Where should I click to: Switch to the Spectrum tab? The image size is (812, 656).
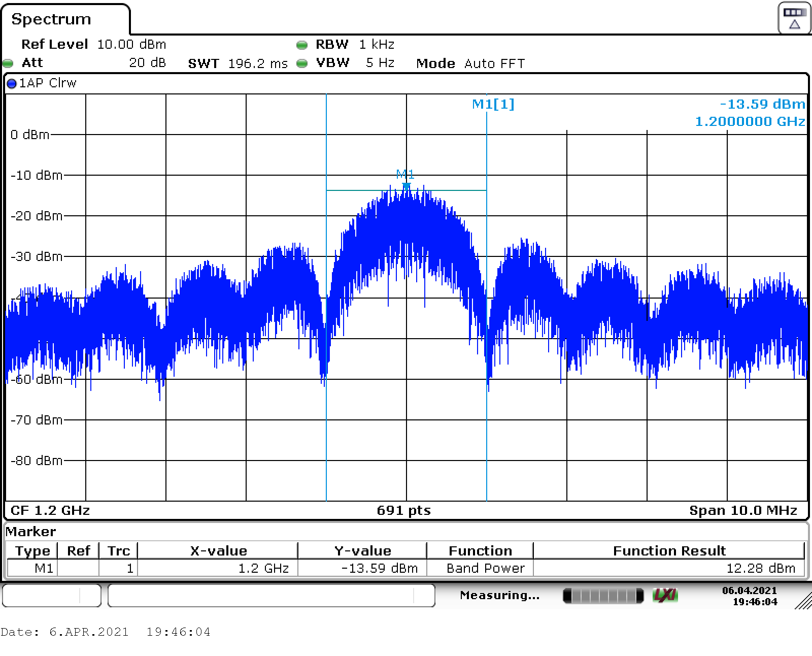pos(51,19)
